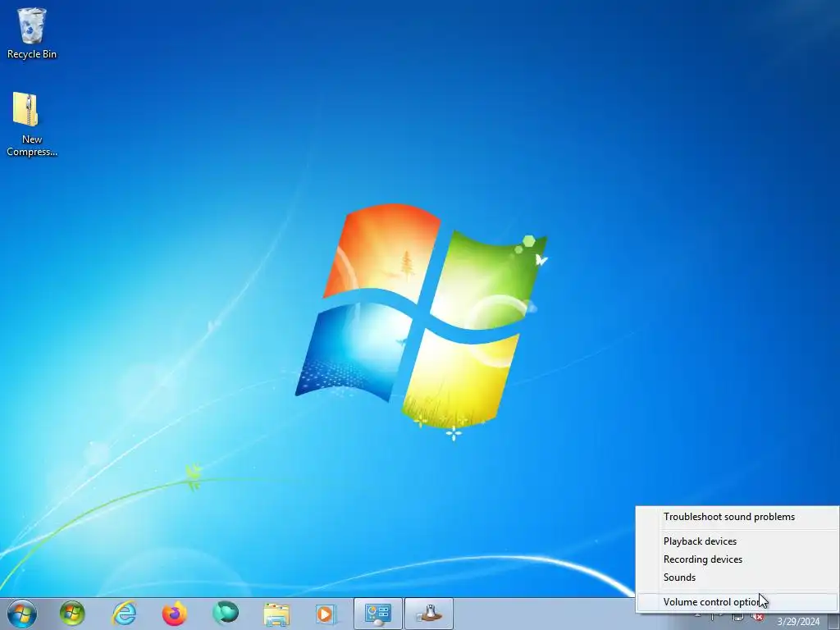The height and width of the screenshot is (630, 840).
Task: Open Recording devices from the context menu
Action: click(737, 559)
